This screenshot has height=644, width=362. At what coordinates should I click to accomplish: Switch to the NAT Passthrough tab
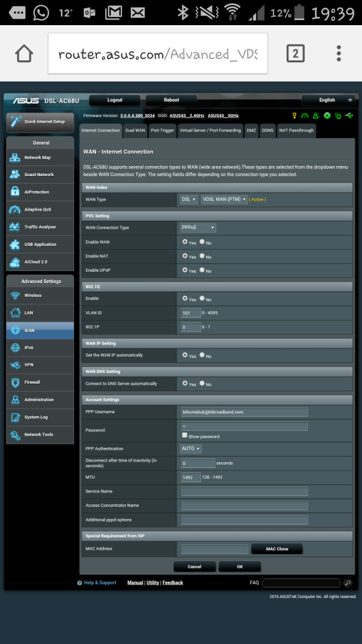297,131
